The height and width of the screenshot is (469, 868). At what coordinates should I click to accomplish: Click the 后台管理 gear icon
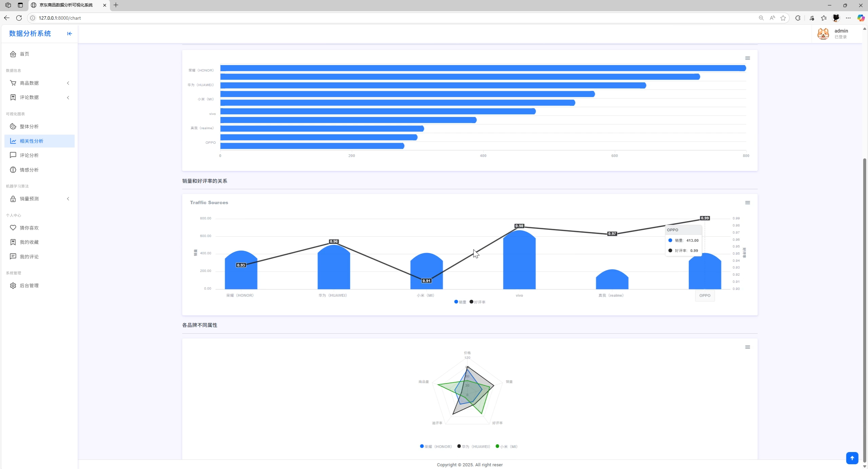(13, 286)
